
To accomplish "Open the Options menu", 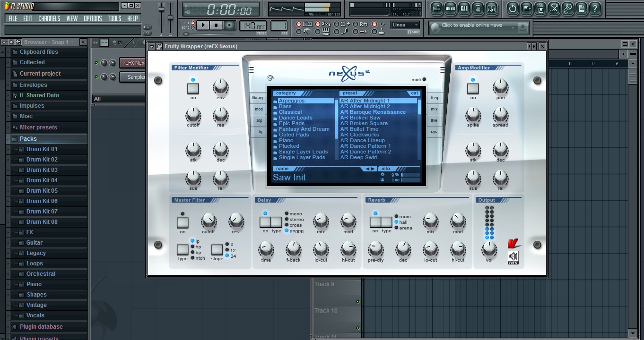I will [93, 18].
